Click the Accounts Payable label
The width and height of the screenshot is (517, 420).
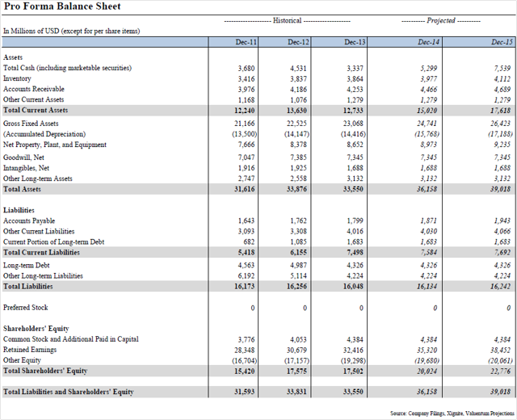pos(29,220)
